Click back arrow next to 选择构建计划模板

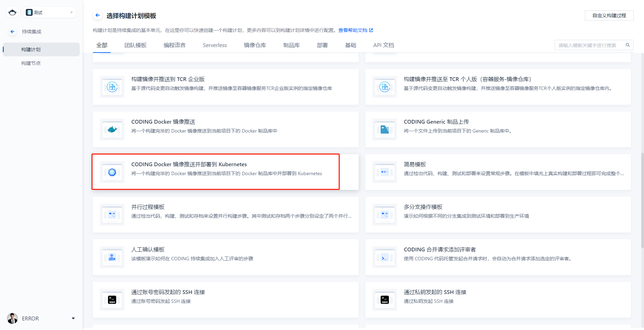[98, 15]
